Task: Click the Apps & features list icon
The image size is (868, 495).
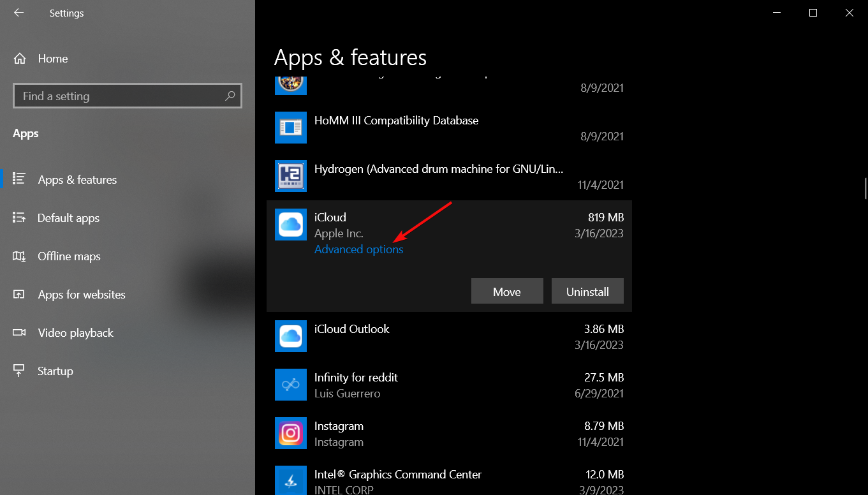Action: pyautogui.click(x=19, y=179)
